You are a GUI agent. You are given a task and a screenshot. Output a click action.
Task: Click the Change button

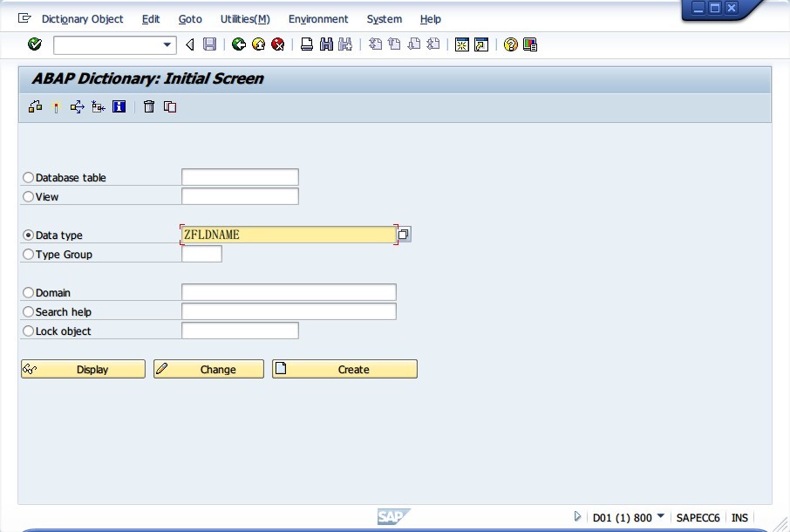[x=208, y=369]
